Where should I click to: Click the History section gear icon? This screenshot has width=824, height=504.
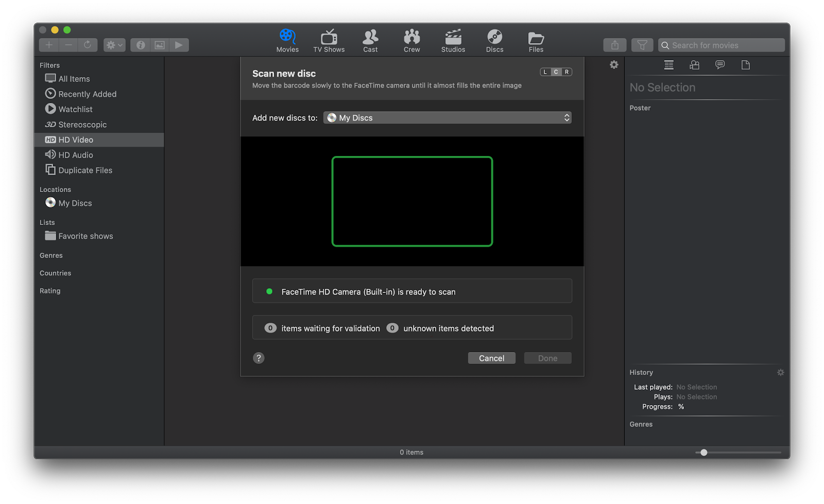click(781, 372)
